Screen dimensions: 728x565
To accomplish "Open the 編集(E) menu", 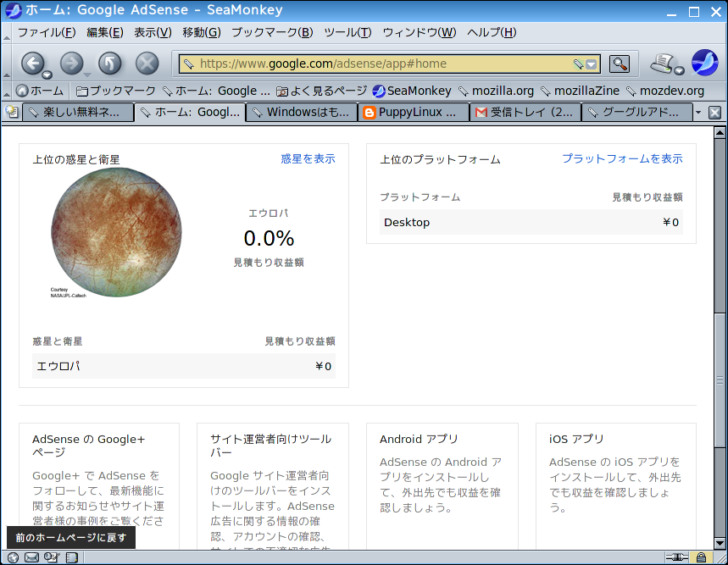I will [x=105, y=32].
